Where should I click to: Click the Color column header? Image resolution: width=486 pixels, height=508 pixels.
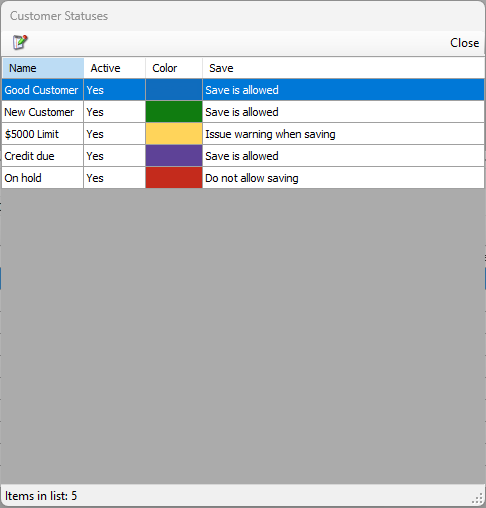click(174, 68)
